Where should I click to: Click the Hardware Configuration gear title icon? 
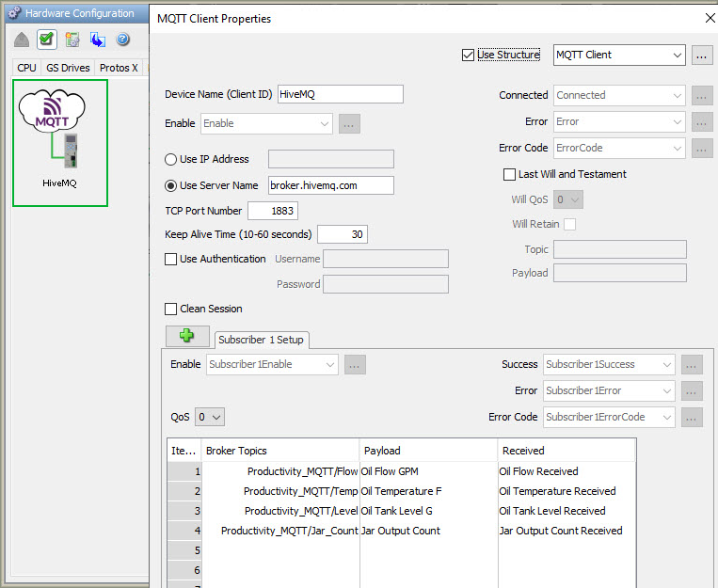coord(14,13)
